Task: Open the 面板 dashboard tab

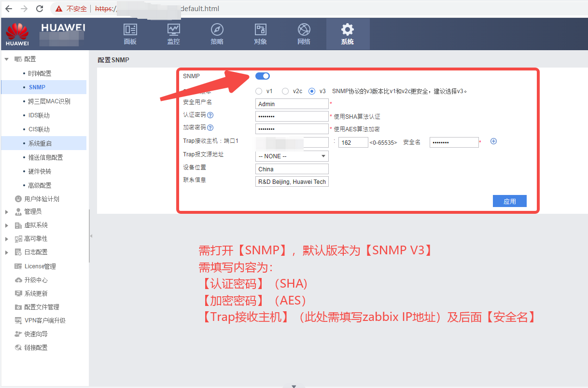Action: point(130,34)
